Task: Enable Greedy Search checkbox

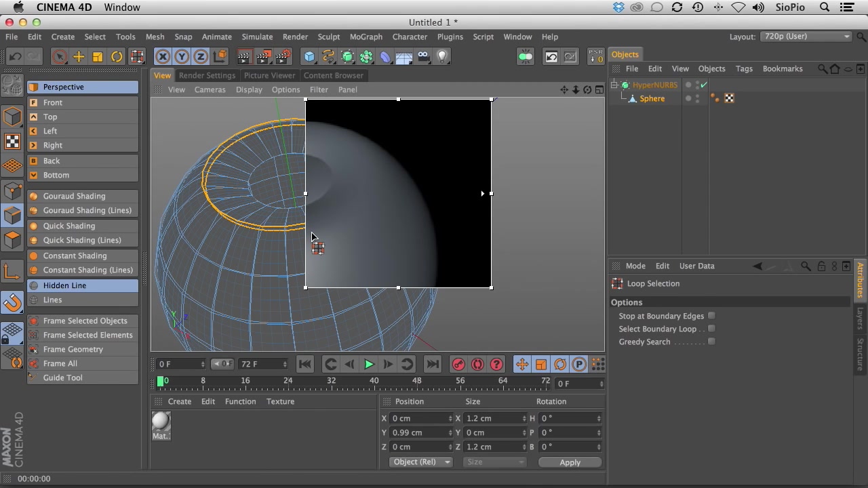Action: point(711,342)
